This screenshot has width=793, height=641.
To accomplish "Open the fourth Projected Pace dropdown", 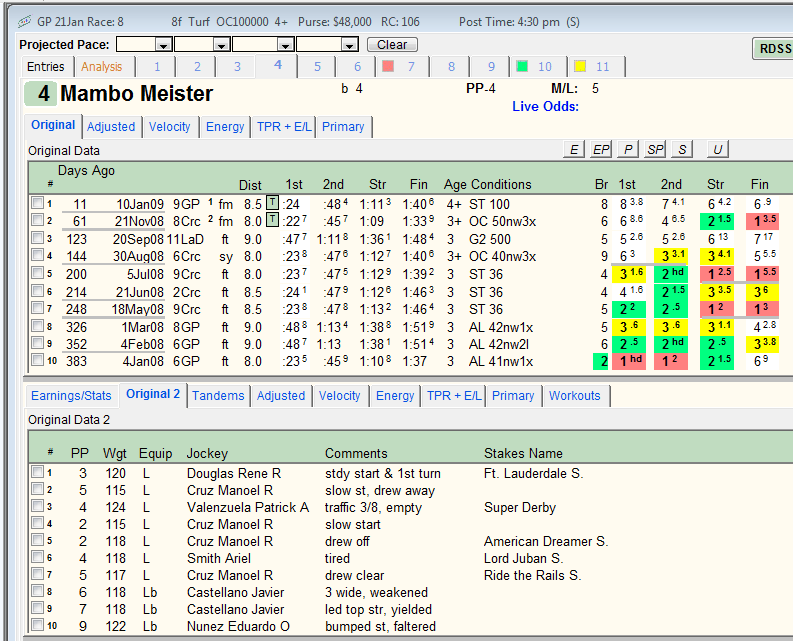I will click(349, 45).
